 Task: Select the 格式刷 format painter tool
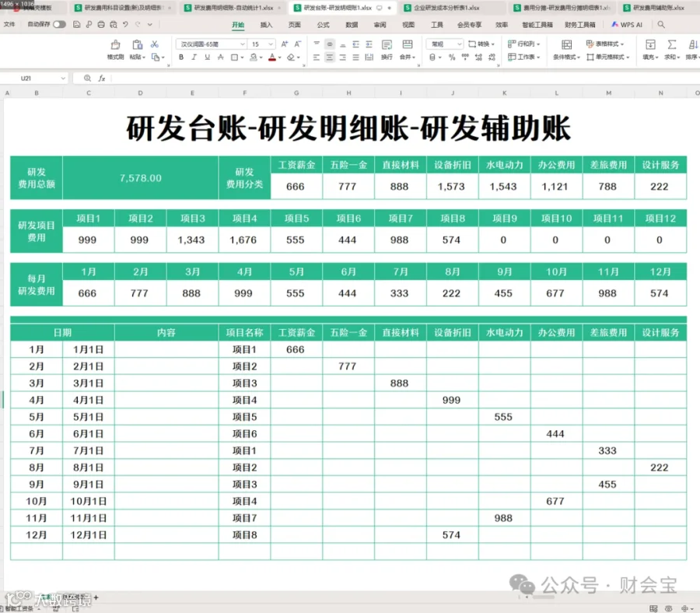tap(115, 50)
